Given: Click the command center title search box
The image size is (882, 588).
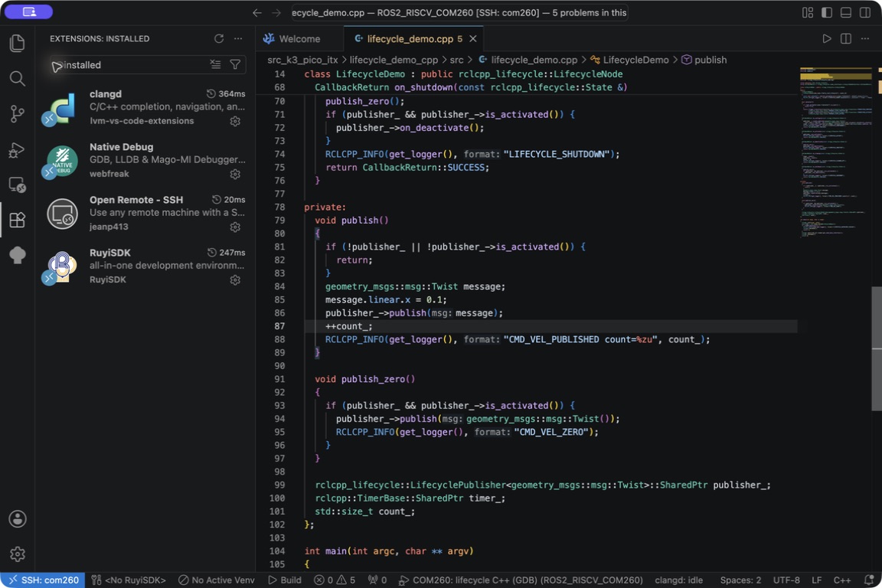Looking at the screenshot, I should click(x=459, y=12).
